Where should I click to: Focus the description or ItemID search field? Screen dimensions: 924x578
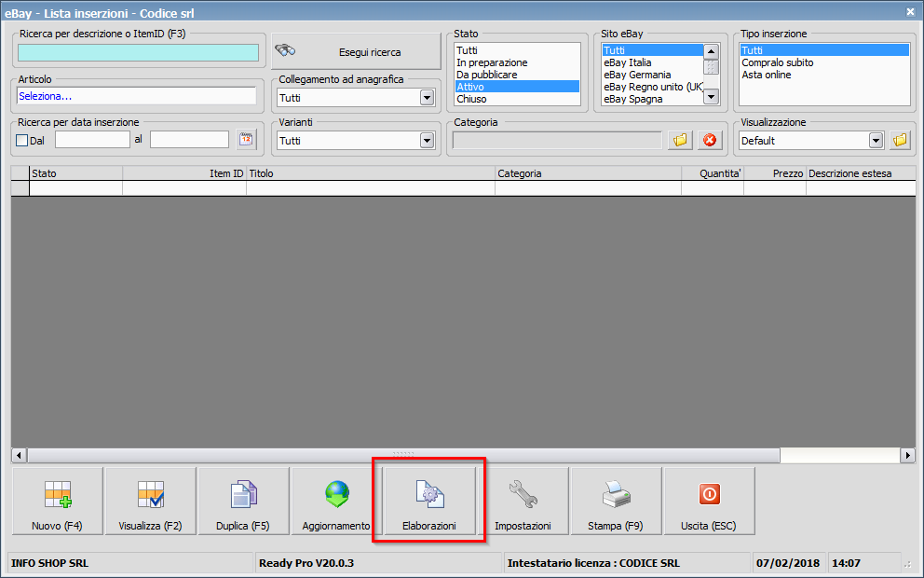tap(138, 52)
